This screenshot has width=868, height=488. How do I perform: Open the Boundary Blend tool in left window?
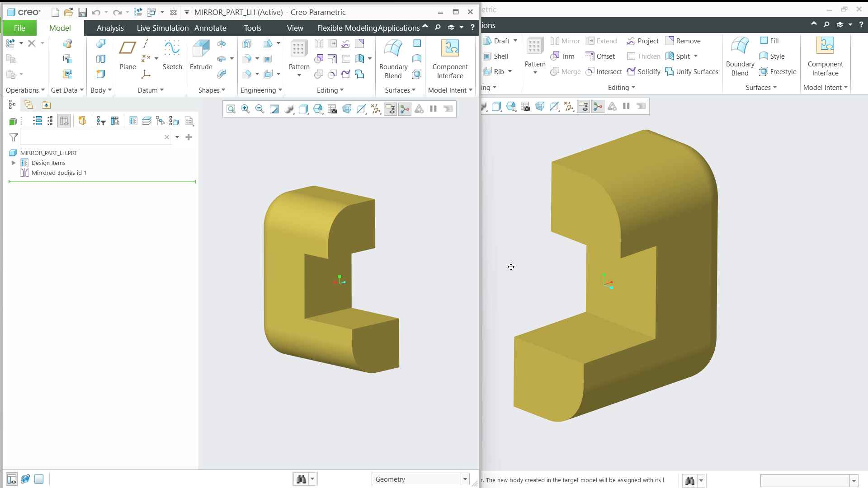[393, 59]
